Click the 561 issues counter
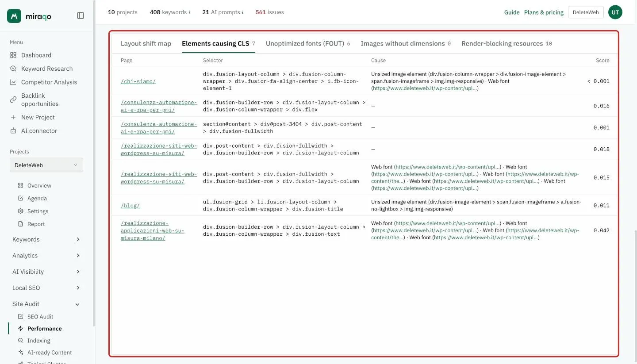 coord(270,12)
